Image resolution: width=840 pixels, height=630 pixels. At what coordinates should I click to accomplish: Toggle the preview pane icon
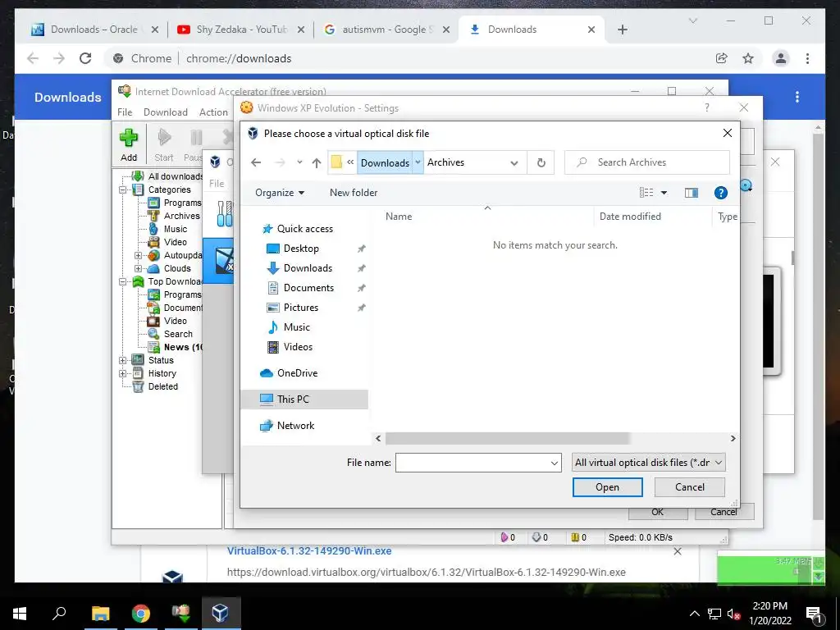[x=692, y=192]
